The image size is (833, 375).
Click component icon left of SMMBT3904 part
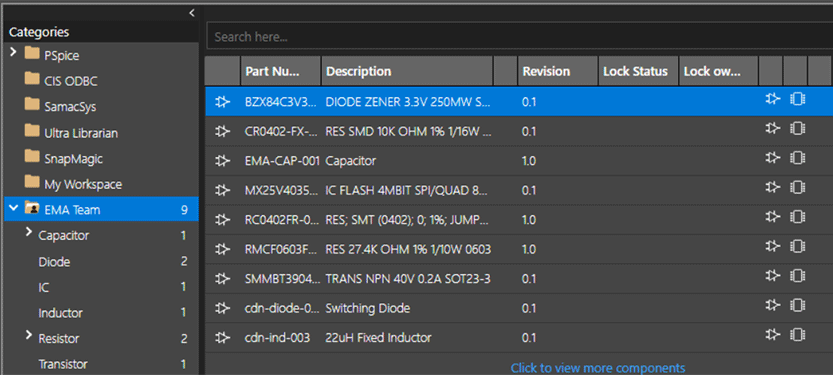[223, 278]
